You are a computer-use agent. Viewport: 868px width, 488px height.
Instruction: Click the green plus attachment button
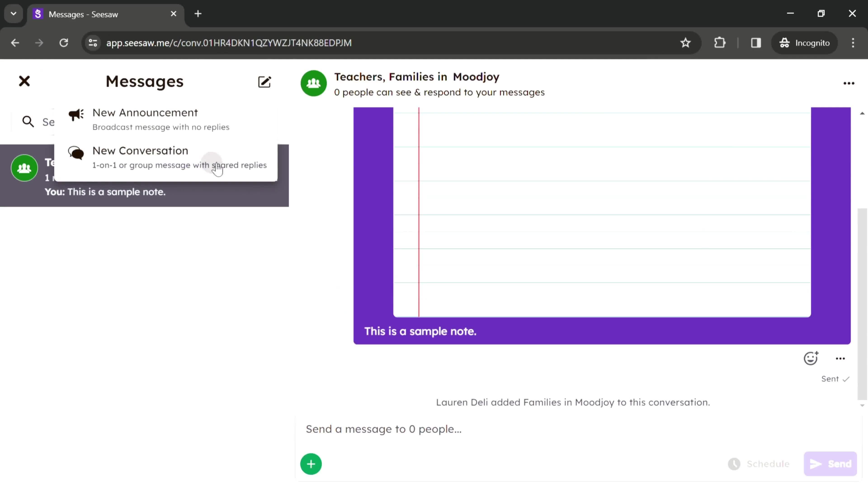point(311,464)
